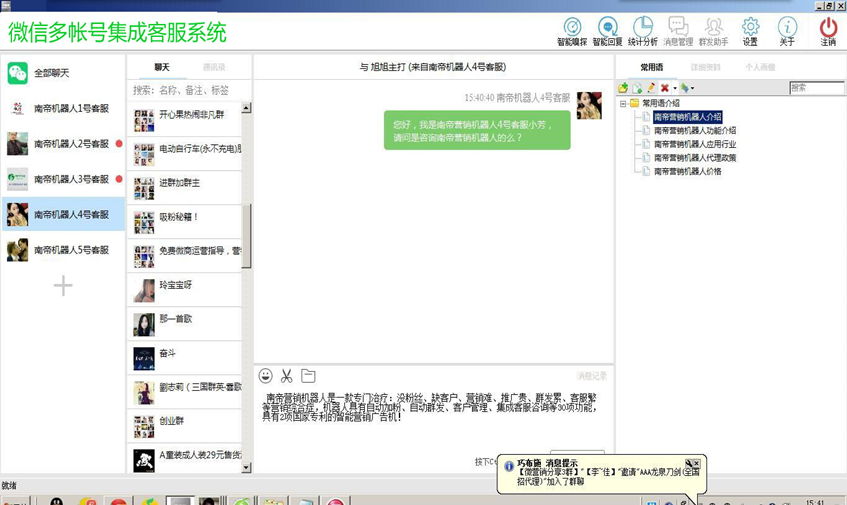847x505 pixels.
Task: Click the red X delete phrase icon
Action: [x=665, y=87]
